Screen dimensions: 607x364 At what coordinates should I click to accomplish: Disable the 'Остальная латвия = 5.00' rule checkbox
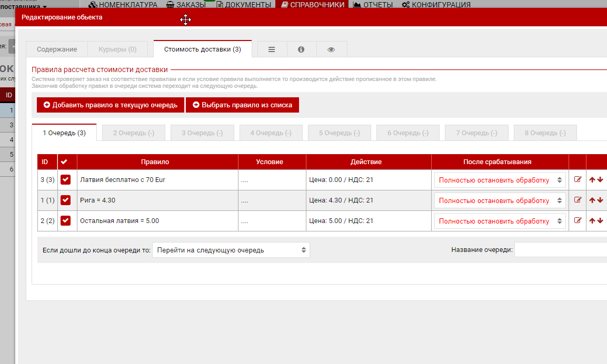click(x=65, y=221)
